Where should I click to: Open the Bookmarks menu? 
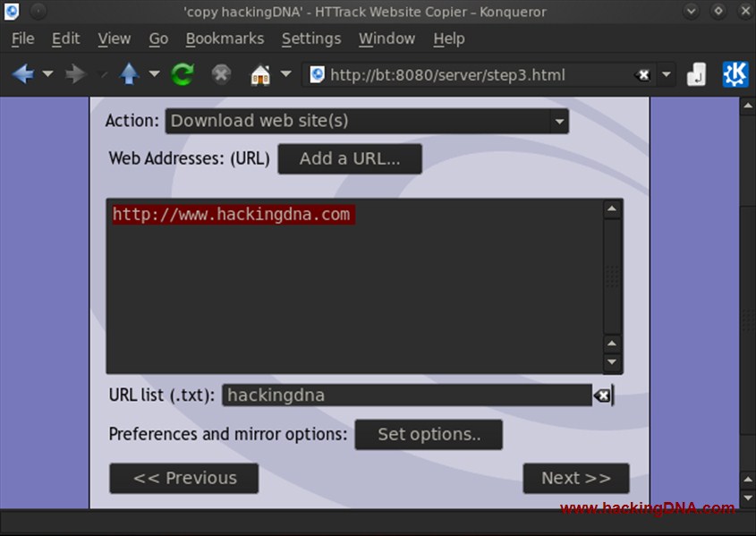point(225,38)
